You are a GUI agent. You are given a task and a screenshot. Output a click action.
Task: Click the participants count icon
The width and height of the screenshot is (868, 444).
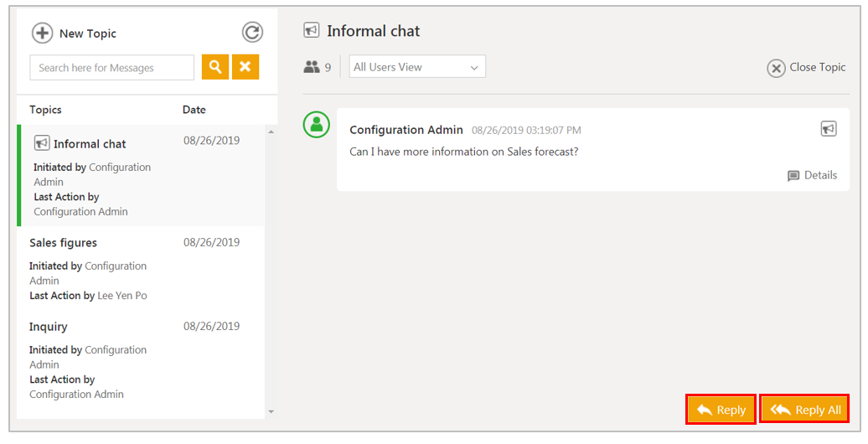point(312,68)
